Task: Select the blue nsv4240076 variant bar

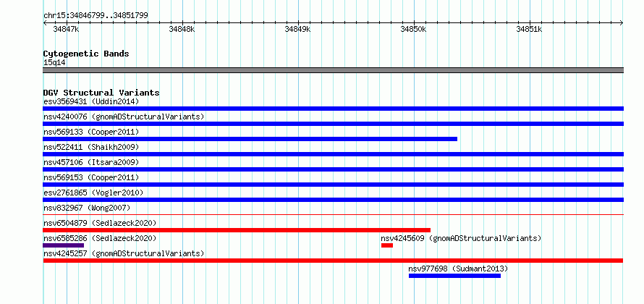Action: click(333, 124)
